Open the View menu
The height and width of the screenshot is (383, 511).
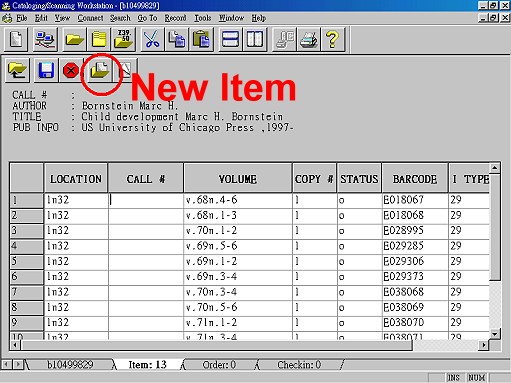pyautogui.click(x=62, y=18)
